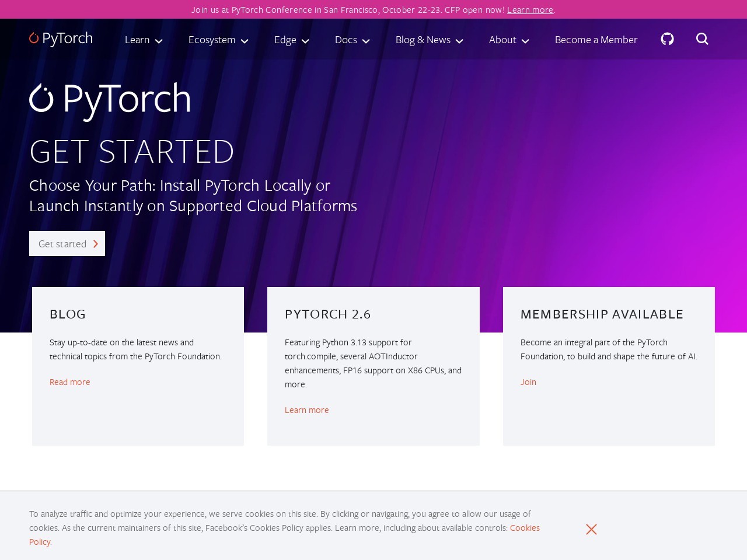Expand the Learn dropdown menu
This screenshot has width=747, height=560.
(x=143, y=40)
